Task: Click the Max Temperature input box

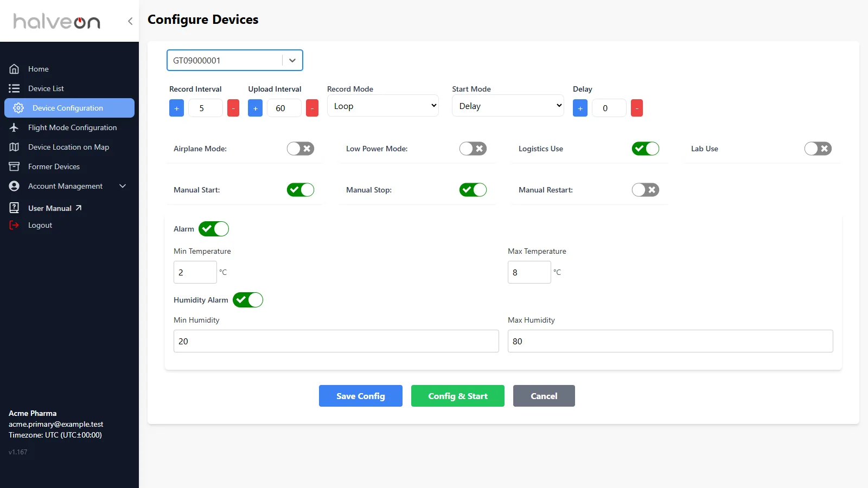Action: click(529, 272)
